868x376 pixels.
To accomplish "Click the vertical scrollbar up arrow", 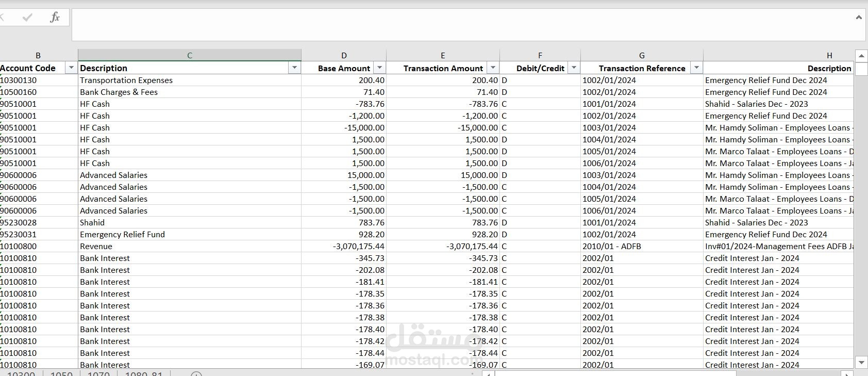I will pyautogui.click(x=861, y=56).
